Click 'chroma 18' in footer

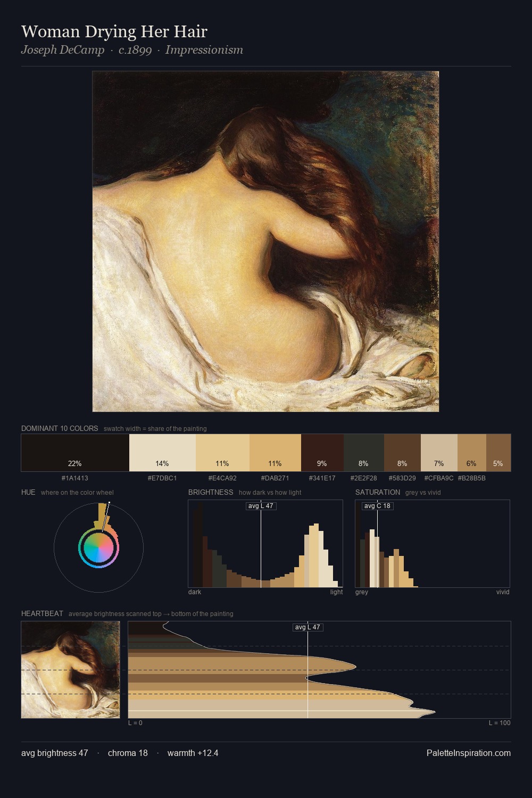128,753
